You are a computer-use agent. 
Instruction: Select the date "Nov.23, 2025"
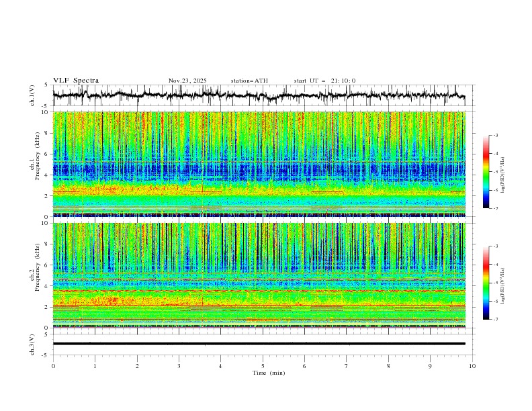(x=187, y=81)
